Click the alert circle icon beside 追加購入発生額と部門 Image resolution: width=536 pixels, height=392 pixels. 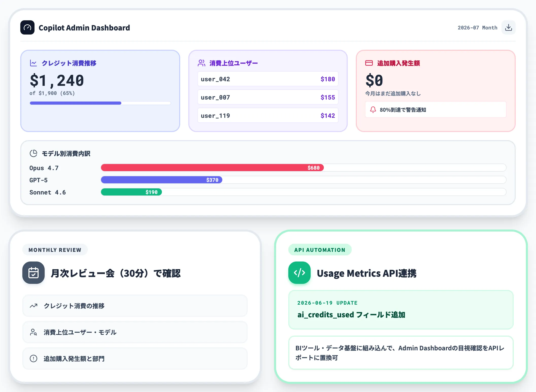[x=33, y=358]
